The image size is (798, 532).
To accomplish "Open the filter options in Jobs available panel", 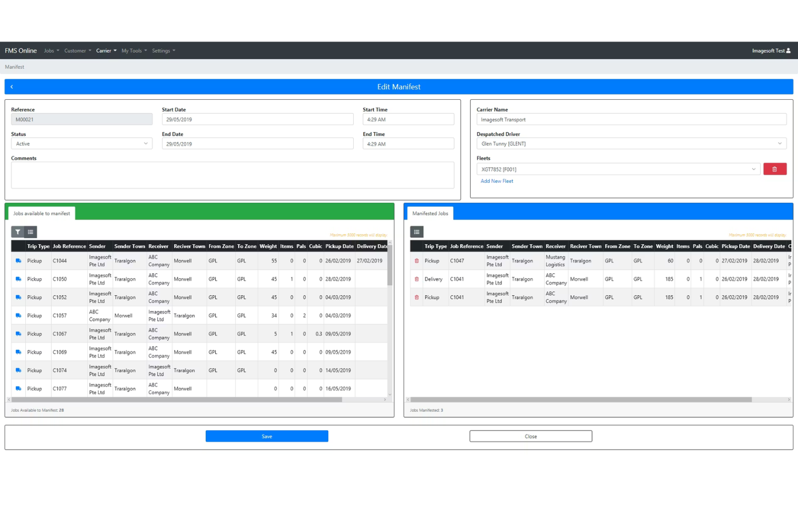I will coord(17,232).
